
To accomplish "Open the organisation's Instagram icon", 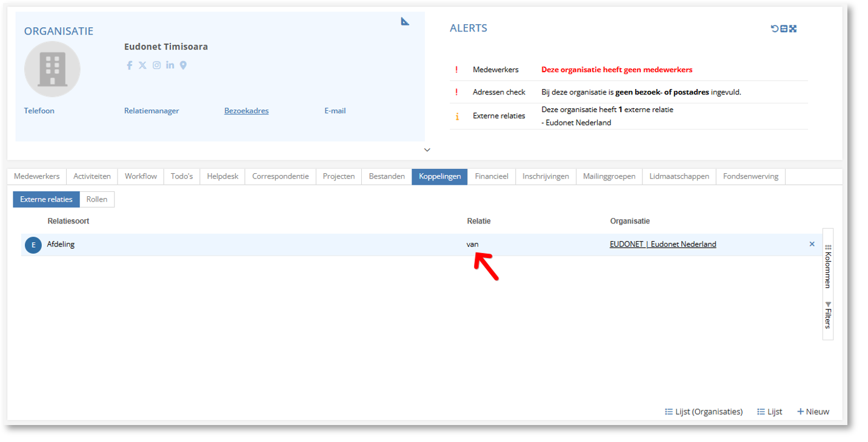I will 156,65.
